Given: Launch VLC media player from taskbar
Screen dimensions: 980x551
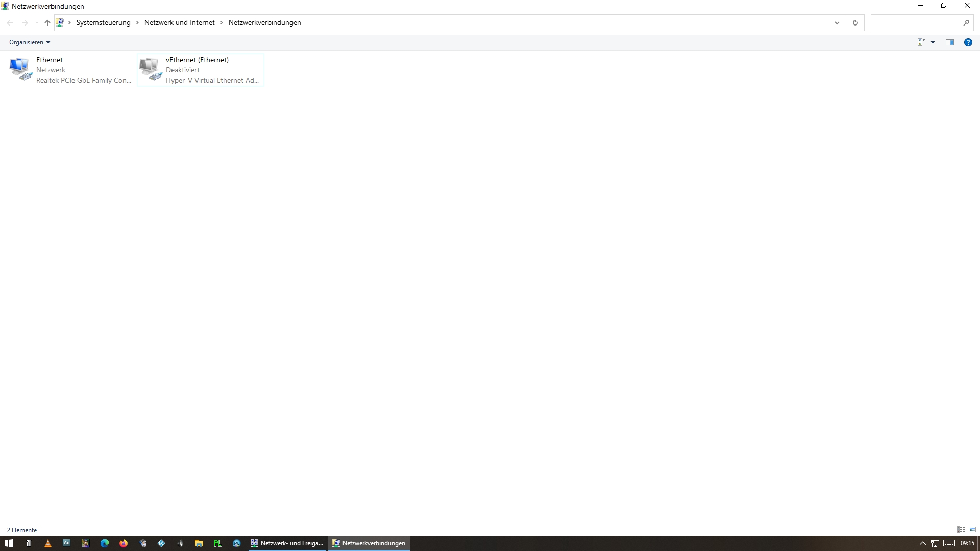Looking at the screenshot, I should tap(47, 543).
